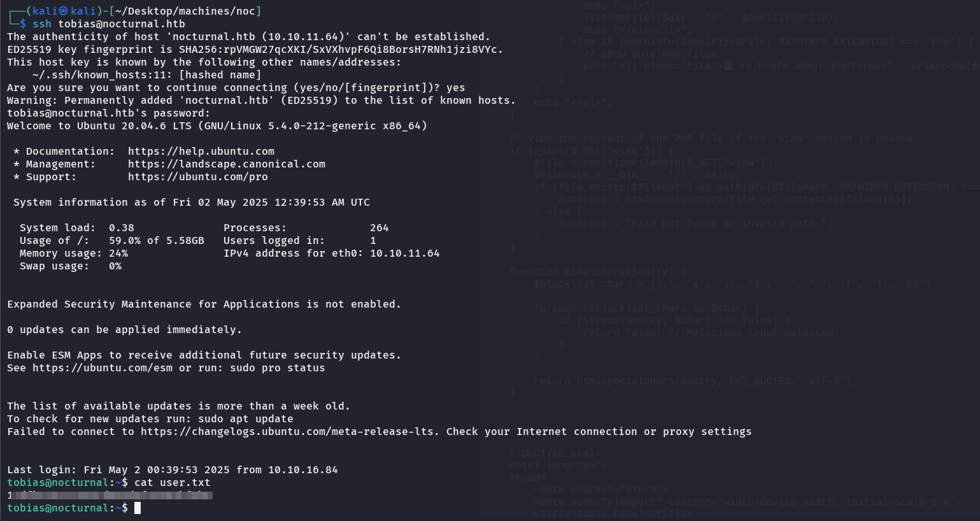Click the Kali skull icon in the prompt
This screenshot has height=521, width=980.
click(x=63, y=11)
